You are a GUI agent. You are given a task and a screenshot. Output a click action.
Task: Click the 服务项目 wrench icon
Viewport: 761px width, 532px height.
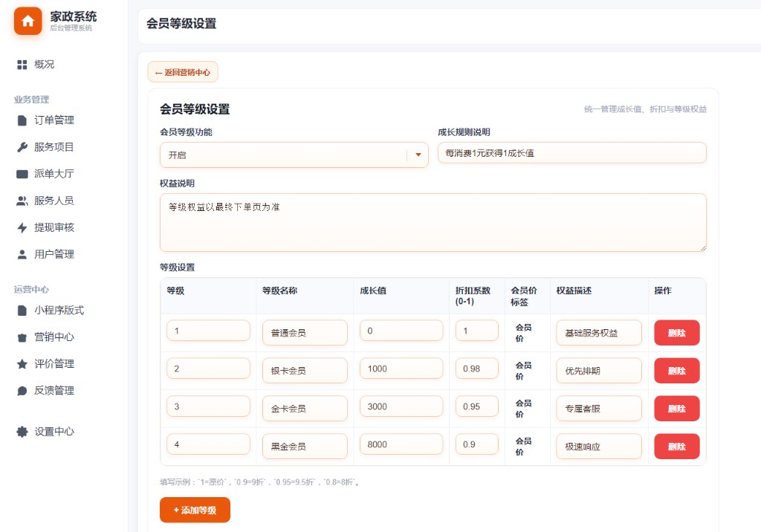coord(22,147)
